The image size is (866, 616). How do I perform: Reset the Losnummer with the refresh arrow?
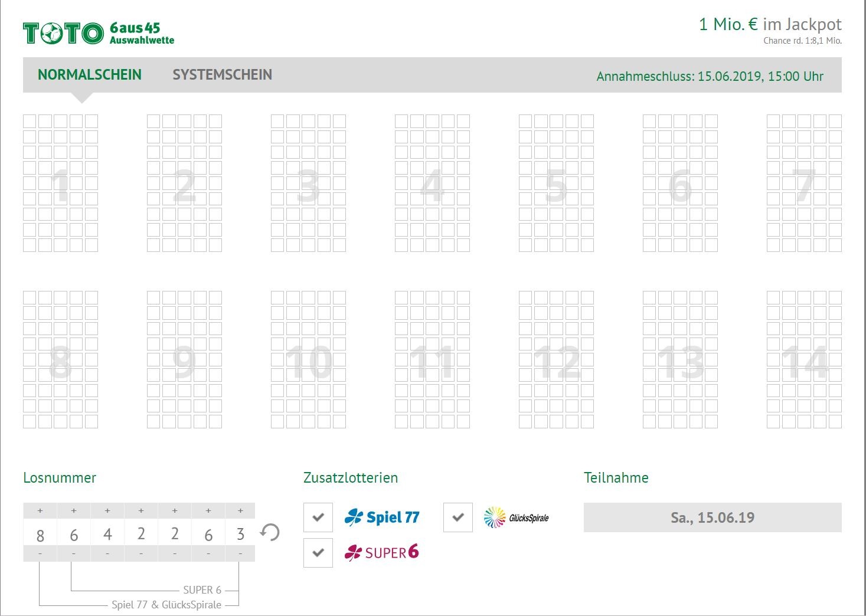pos(270,533)
